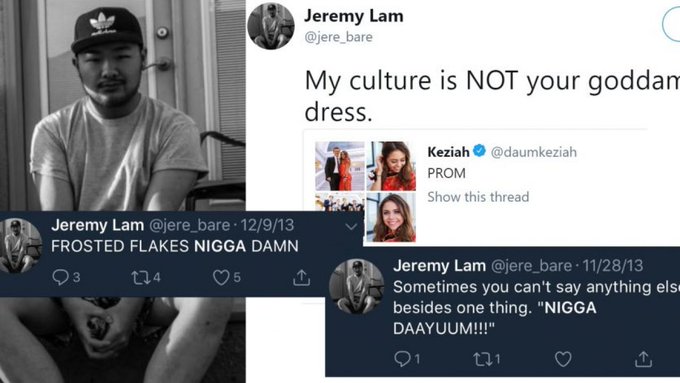Click the reply icon on the 11/28/13 tweet
680x383 pixels.
(x=402, y=359)
